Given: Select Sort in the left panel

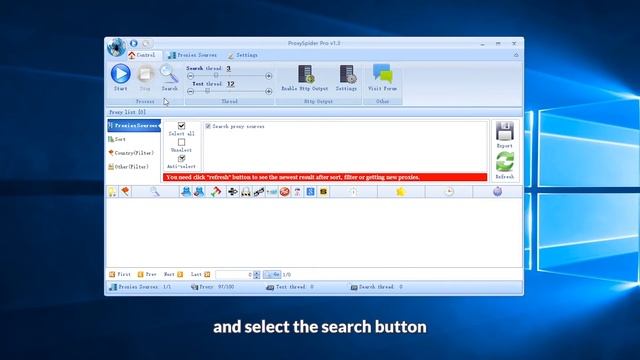Looking at the screenshot, I should point(117,139).
